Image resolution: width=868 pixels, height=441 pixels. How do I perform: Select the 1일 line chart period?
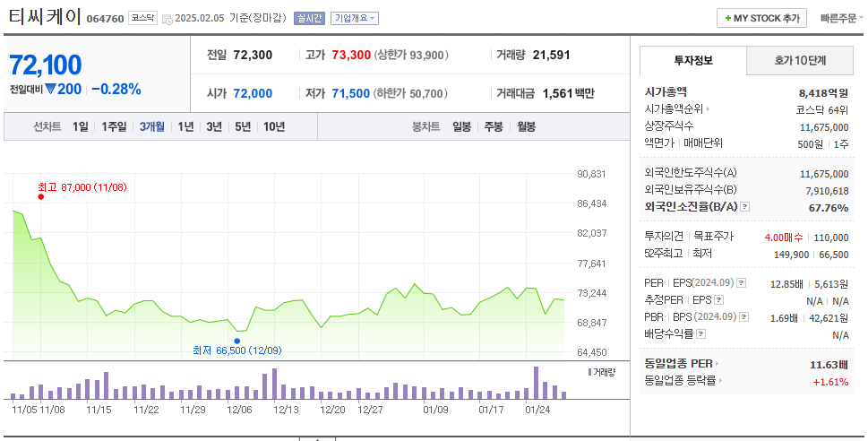click(x=81, y=127)
